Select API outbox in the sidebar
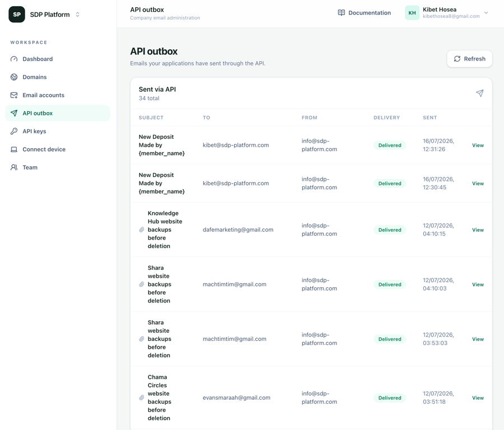504x430 pixels. point(58,113)
